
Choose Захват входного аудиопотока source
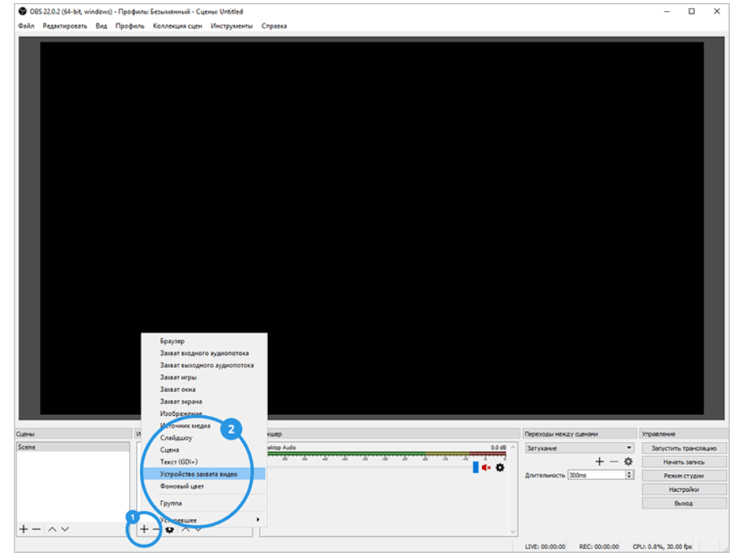pyautogui.click(x=204, y=354)
